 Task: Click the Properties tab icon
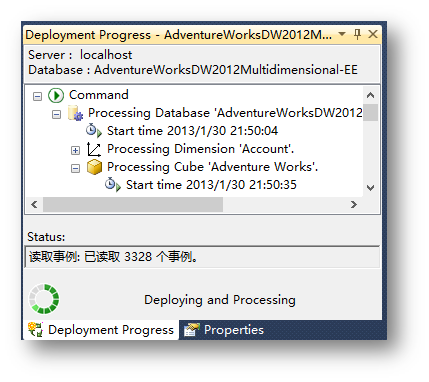(192, 330)
